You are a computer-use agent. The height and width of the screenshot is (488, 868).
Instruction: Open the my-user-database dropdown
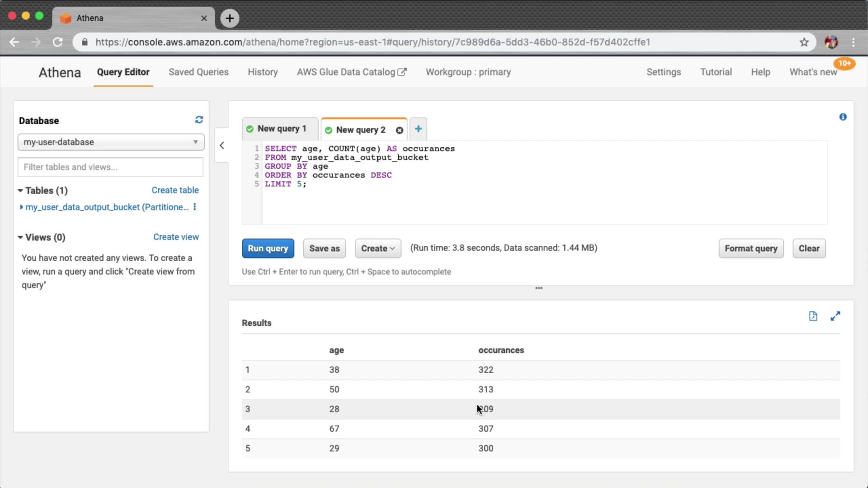pos(111,142)
